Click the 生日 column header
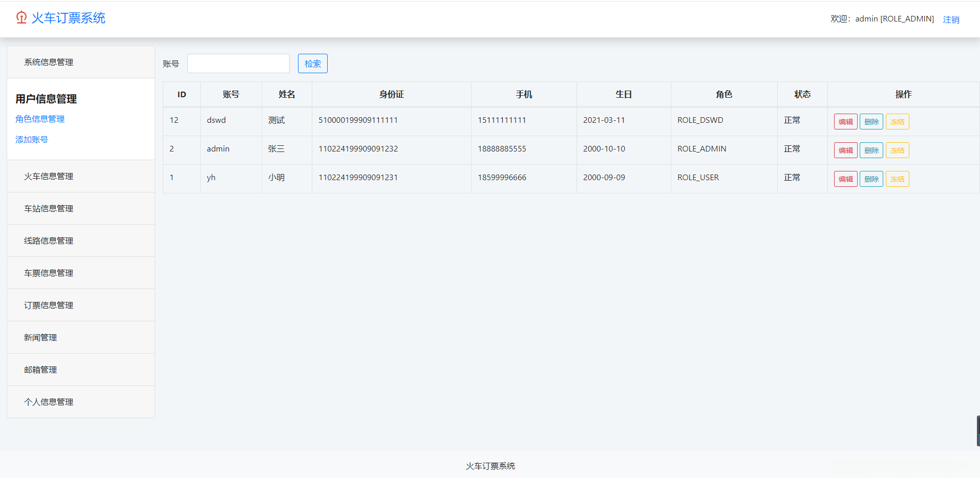Screen dimensions: 980x478 624,94
